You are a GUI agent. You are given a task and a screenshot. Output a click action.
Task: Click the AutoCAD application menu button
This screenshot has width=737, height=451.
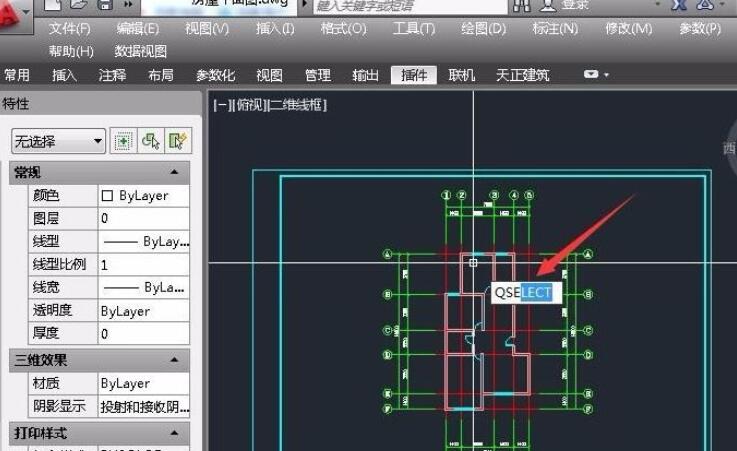(x=14, y=15)
